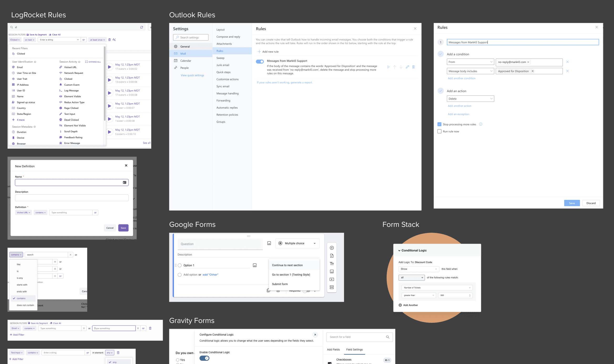This screenshot has width=614, height=364.
Task: Click Gravity Forms field search magnifier icon
Action: [388, 337]
